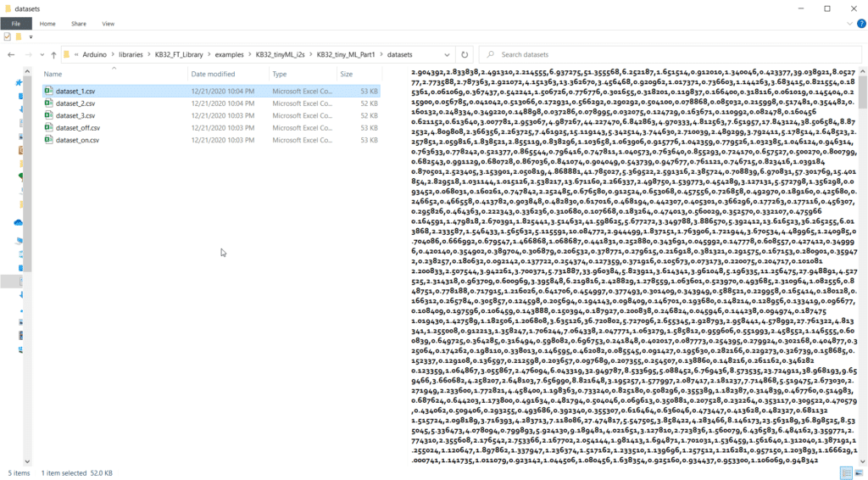Select the file name dataset_3.csv

75,115
